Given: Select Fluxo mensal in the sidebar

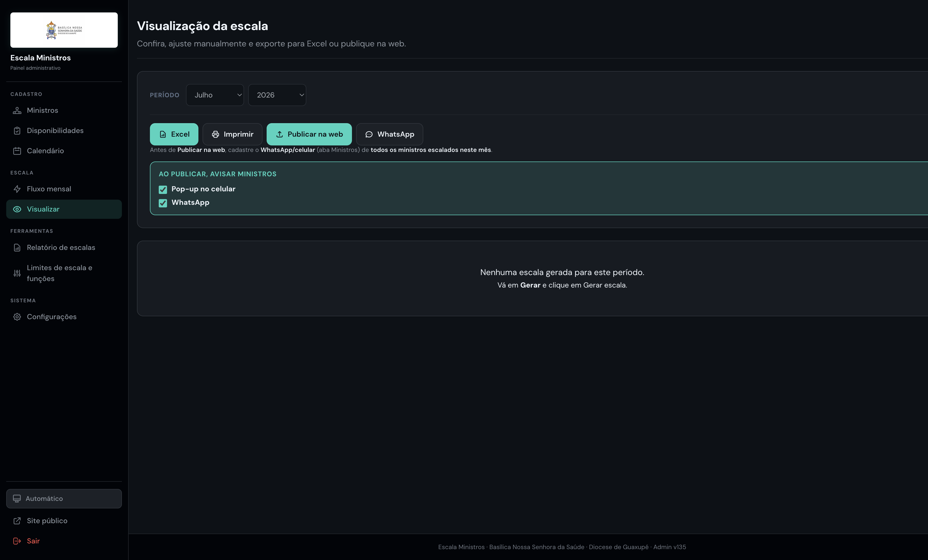Looking at the screenshot, I should [x=64, y=189].
